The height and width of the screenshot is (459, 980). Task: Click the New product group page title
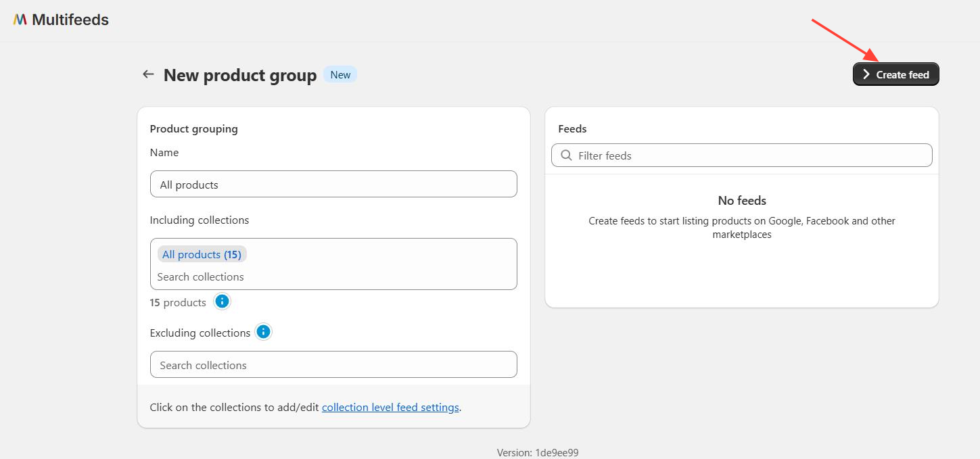tap(240, 75)
